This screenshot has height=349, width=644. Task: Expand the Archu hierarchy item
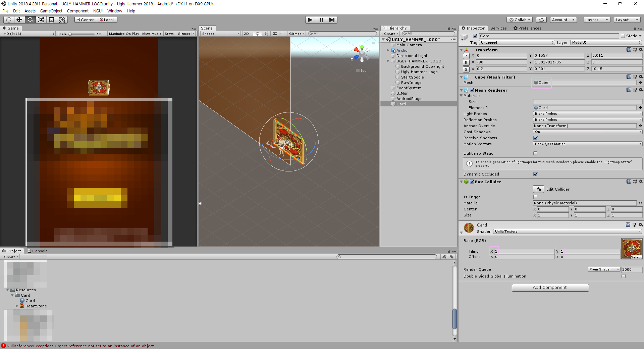pos(388,50)
